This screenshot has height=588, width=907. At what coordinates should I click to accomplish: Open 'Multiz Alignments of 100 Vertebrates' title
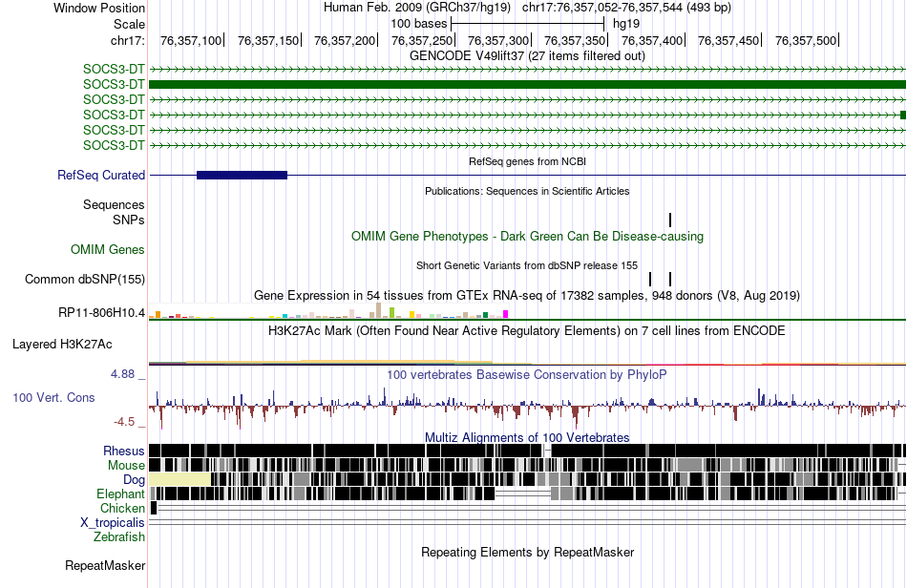click(527, 438)
